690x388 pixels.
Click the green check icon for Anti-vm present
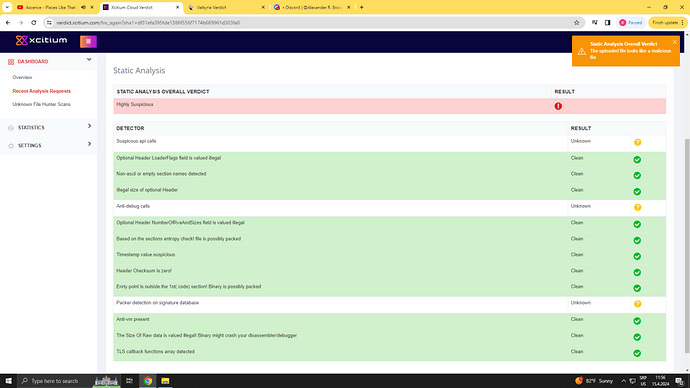(x=637, y=321)
